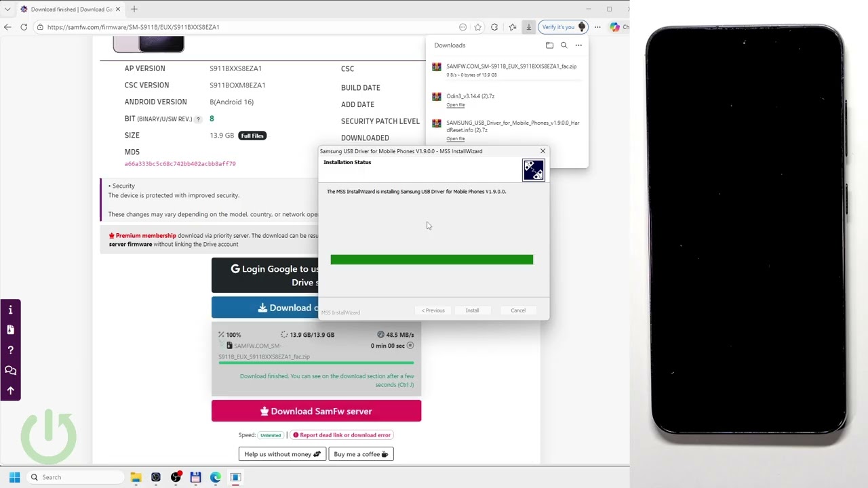Open a new browser tab
The width and height of the screenshot is (868, 488).
pos(134,9)
